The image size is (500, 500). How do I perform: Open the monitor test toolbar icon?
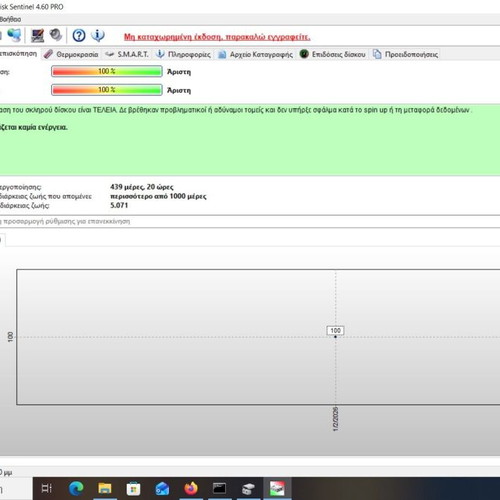(37, 35)
